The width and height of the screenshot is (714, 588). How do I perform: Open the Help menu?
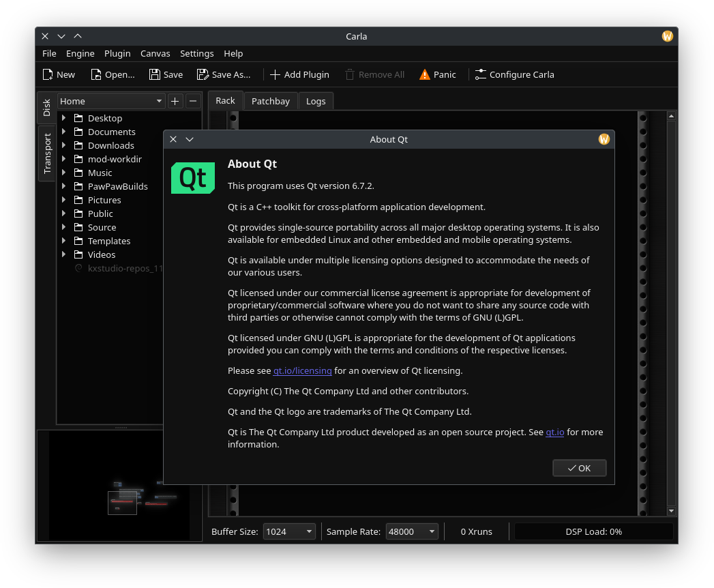(x=233, y=53)
